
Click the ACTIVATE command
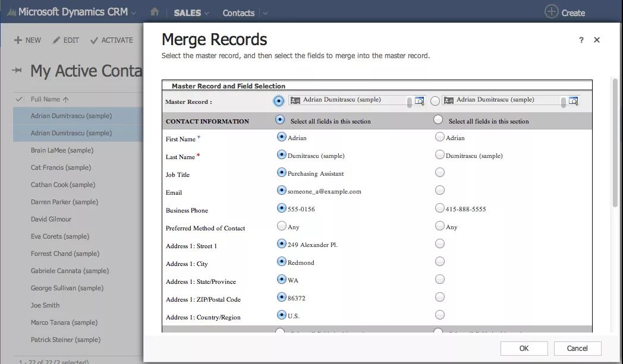point(112,40)
